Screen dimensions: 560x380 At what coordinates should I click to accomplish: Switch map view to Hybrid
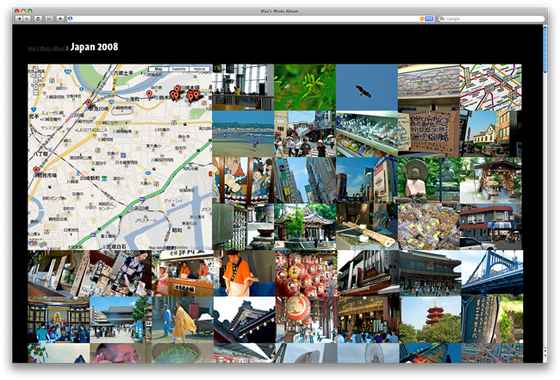coord(199,69)
